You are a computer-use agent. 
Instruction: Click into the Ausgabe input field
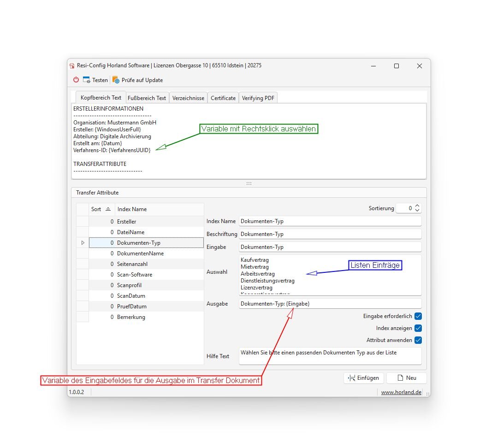coord(330,304)
